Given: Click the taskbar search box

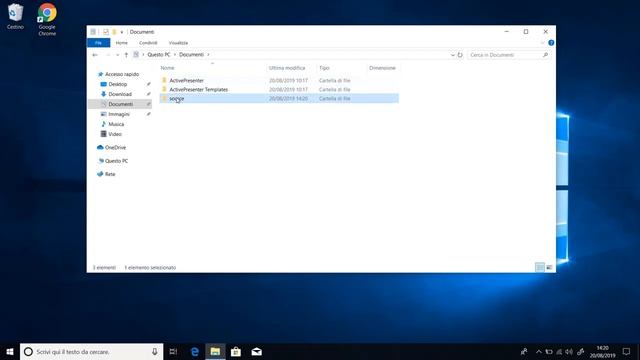Looking at the screenshot, I should [x=91, y=351].
